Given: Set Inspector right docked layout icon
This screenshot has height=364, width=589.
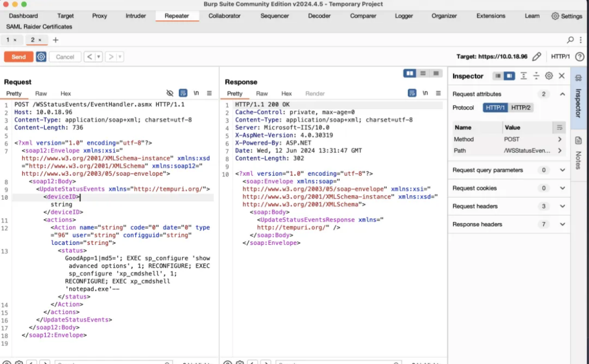Looking at the screenshot, I should tap(509, 76).
